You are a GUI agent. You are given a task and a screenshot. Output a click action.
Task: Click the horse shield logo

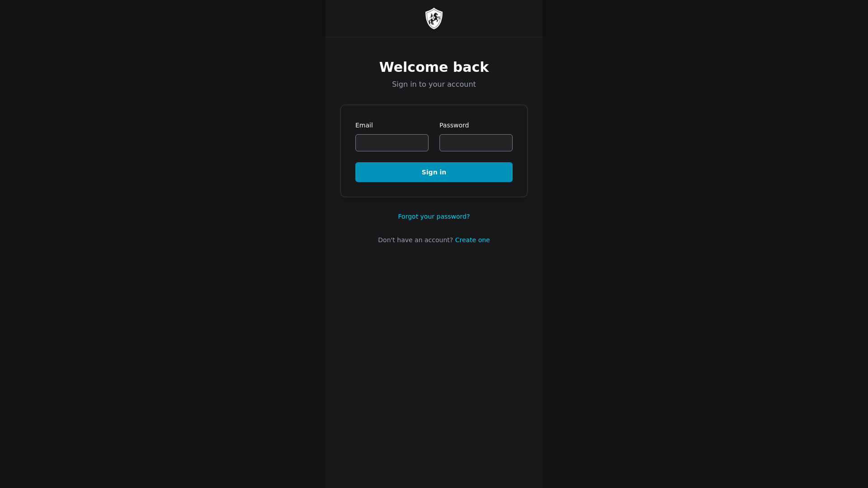pos(434,19)
